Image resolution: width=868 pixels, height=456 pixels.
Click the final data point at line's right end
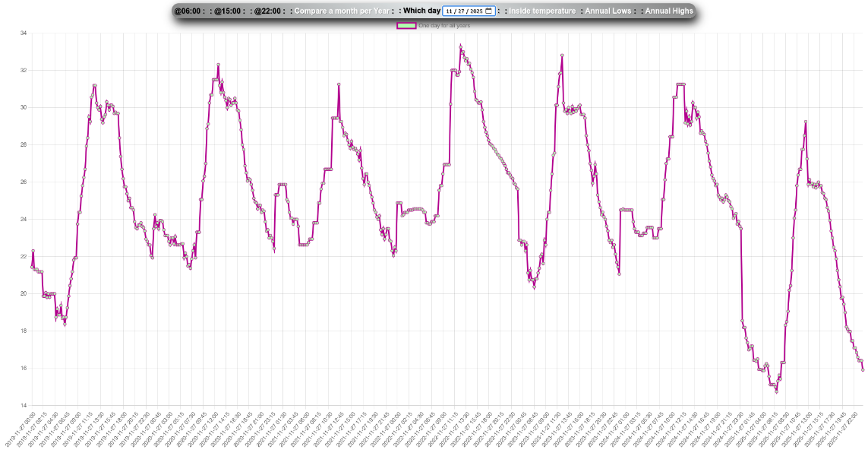pos(863,369)
